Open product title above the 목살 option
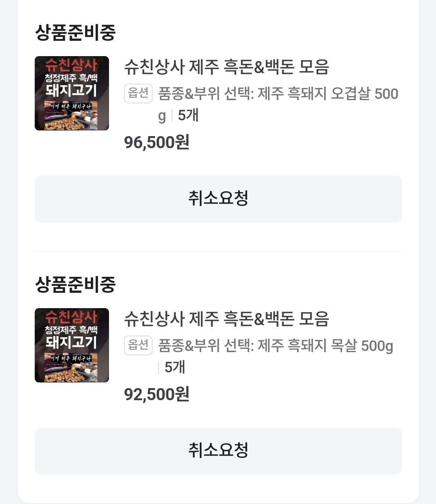The width and height of the screenshot is (436, 504). 226,319
